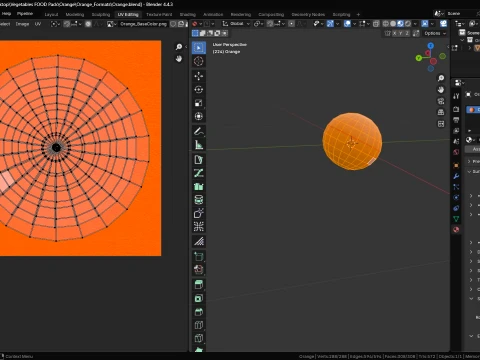Open the image browse dropdown beside Orange_BaseColor.png
The height and width of the screenshot is (360, 480).
click(111, 24)
